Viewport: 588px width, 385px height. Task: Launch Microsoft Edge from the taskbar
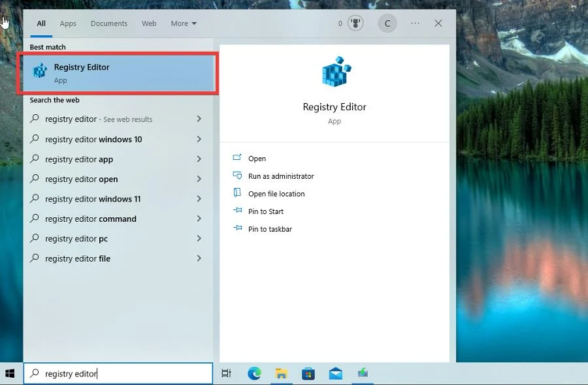click(x=255, y=373)
